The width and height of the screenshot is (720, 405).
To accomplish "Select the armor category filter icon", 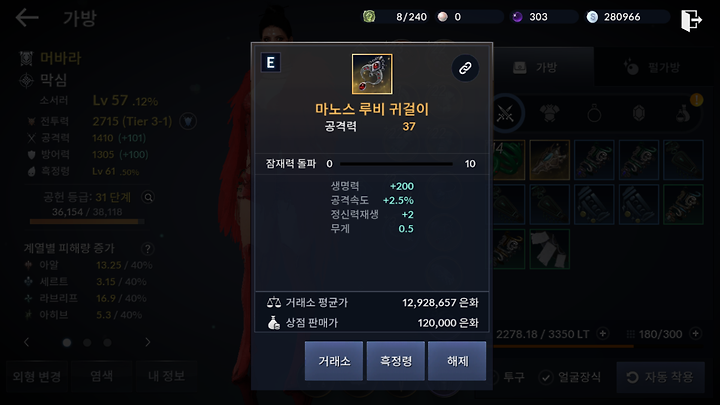I will click(549, 113).
